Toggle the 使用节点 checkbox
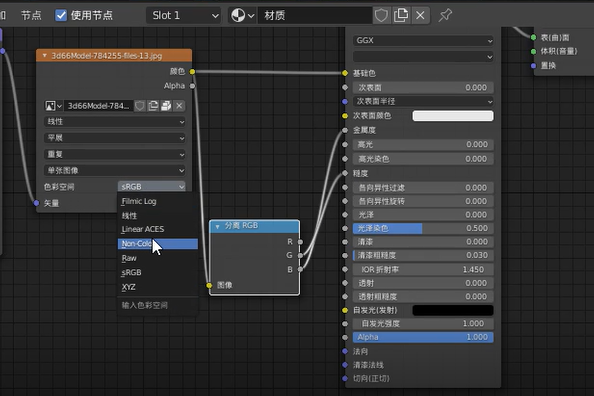The image size is (594, 396). (61, 16)
